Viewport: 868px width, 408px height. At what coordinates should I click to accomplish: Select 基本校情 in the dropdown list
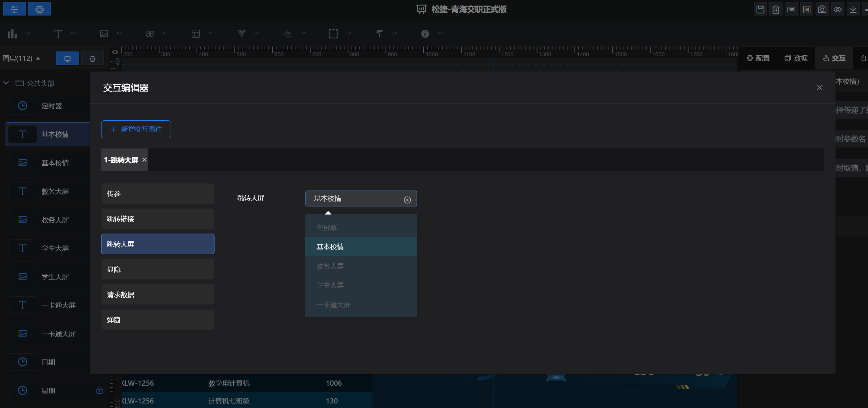point(361,247)
